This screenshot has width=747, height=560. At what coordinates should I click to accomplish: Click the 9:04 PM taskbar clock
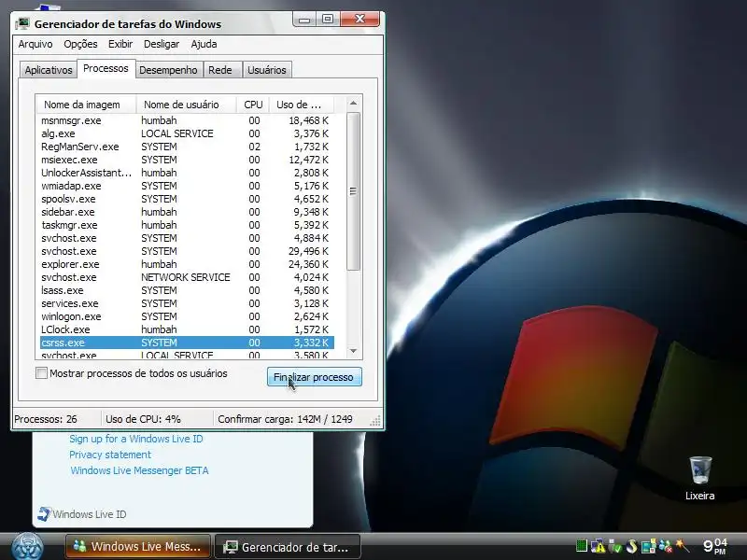(715, 546)
